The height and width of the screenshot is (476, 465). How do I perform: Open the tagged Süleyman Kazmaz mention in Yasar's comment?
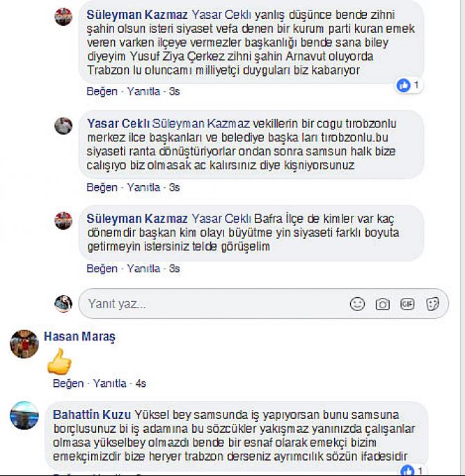tap(200, 124)
